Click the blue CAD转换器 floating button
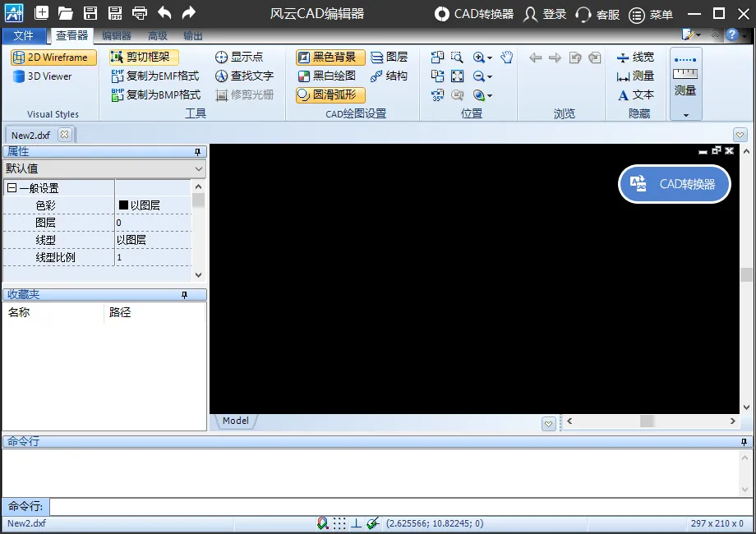 pos(674,184)
